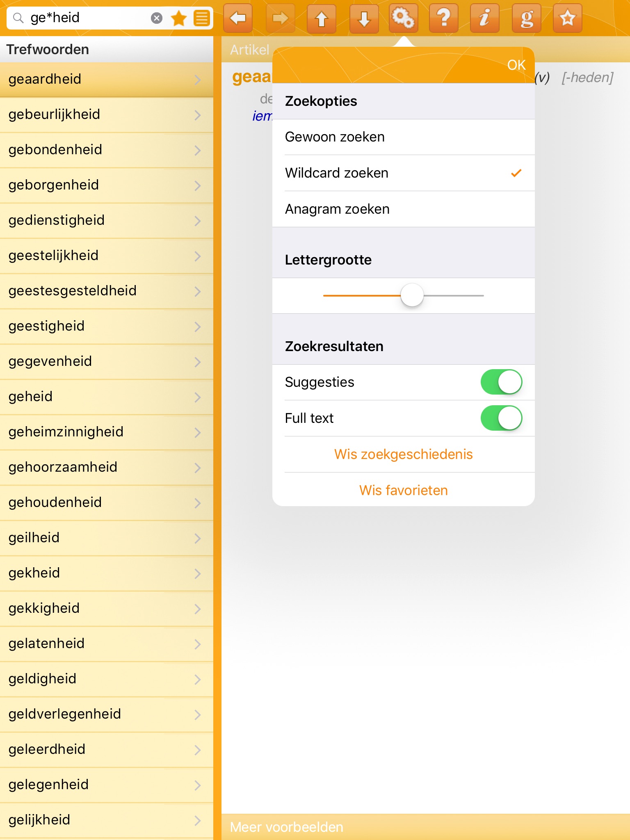This screenshot has width=630, height=840.
Task: Select Gewoon zoeken option
Action: coord(404,137)
